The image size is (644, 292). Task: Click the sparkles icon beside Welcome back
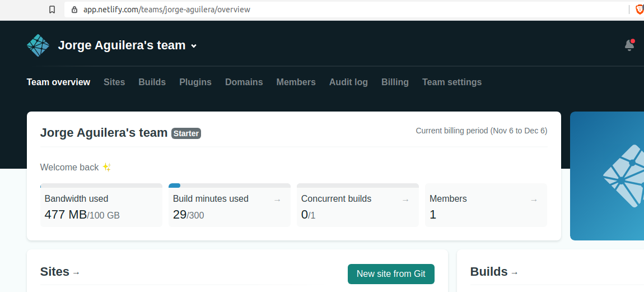(x=107, y=167)
